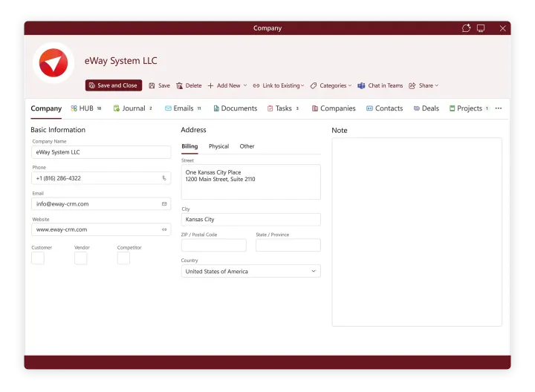The image size is (535, 392).
Task: Click the link icon in Website field
Action: click(164, 229)
